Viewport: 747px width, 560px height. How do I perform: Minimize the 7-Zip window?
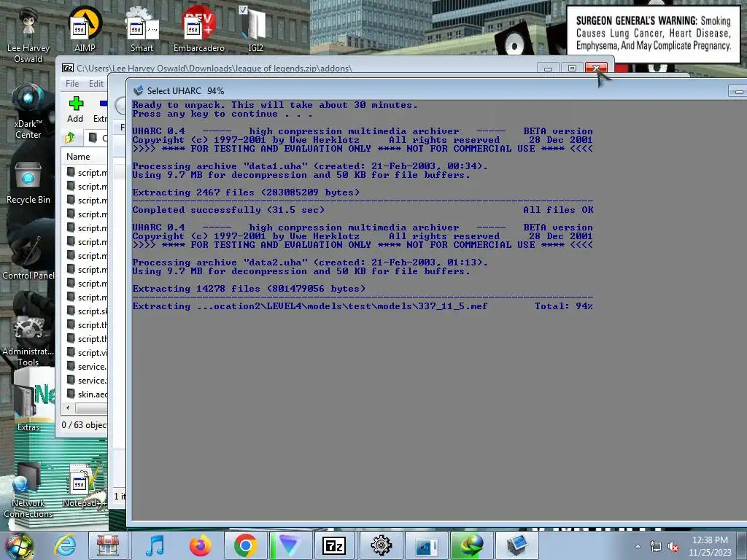tap(548, 69)
